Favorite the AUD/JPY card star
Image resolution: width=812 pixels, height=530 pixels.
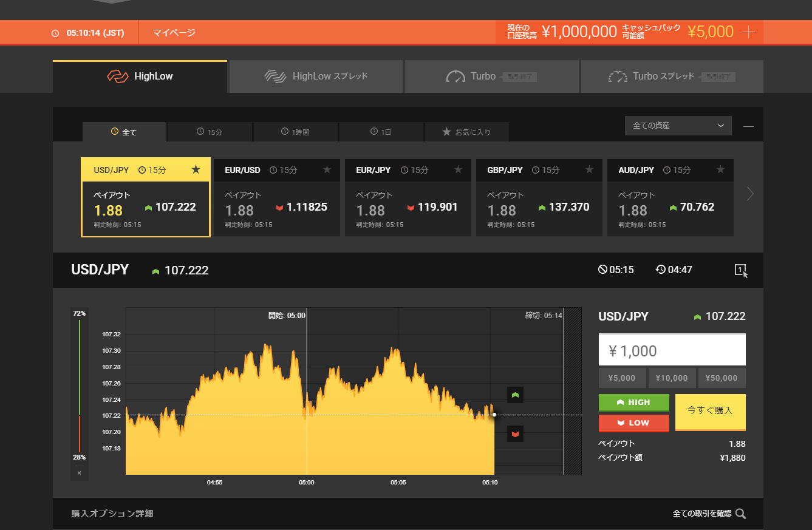pyautogui.click(x=720, y=169)
